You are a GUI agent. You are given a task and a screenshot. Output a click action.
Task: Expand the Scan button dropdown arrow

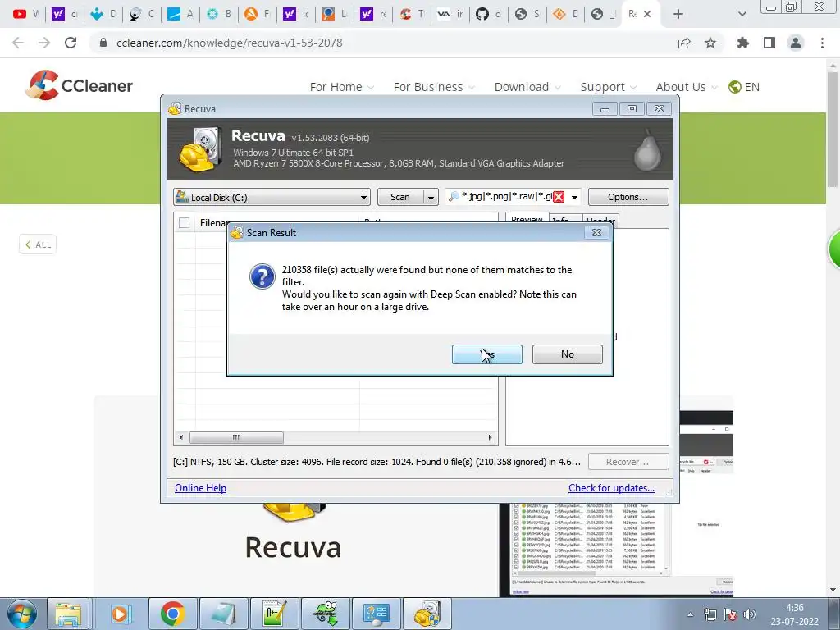(x=431, y=197)
